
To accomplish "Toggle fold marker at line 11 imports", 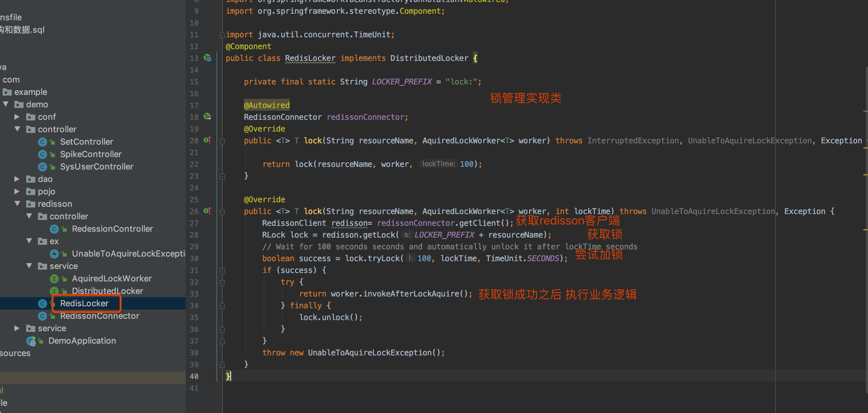I will coord(222,35).
